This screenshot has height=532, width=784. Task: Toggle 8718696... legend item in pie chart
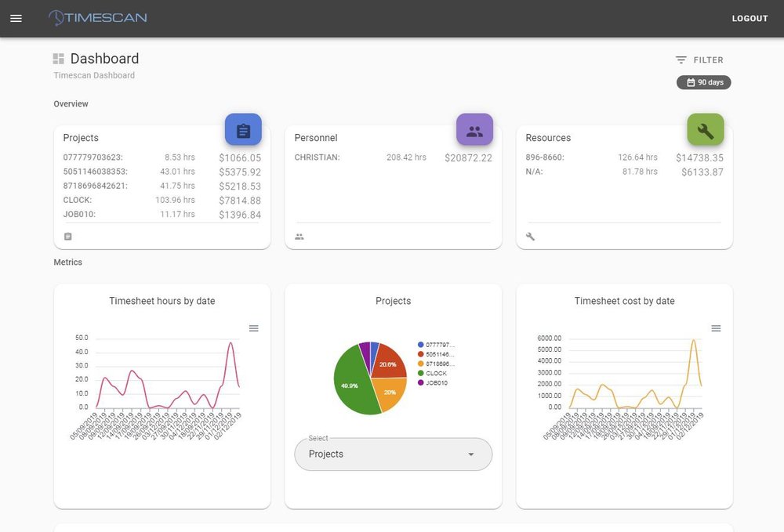436,364
